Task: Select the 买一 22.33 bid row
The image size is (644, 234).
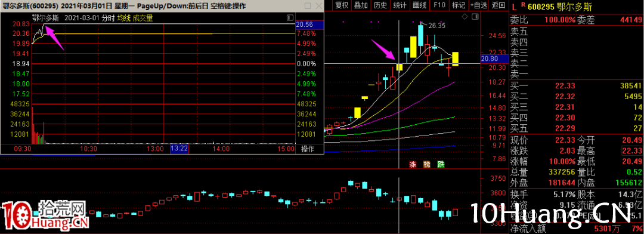Action: click(576, 86)
